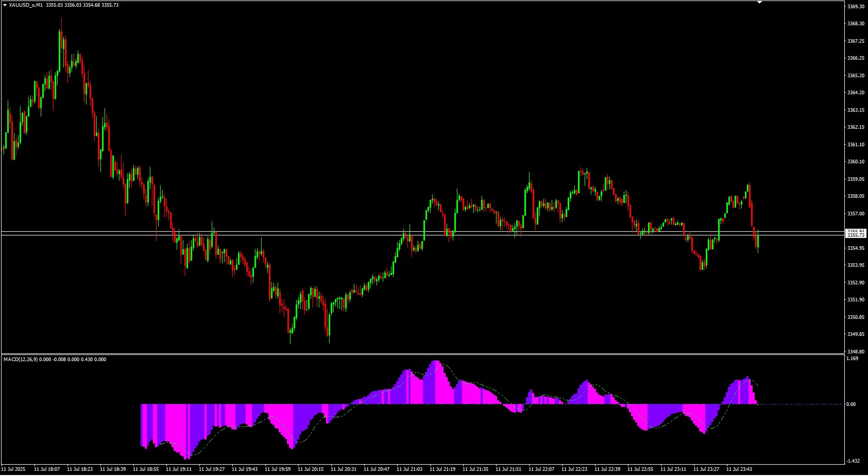This screenshot has height=476, width=868.
Task: Click the 11 Jul 23:43 time label
Action: (x=739, y=469)
